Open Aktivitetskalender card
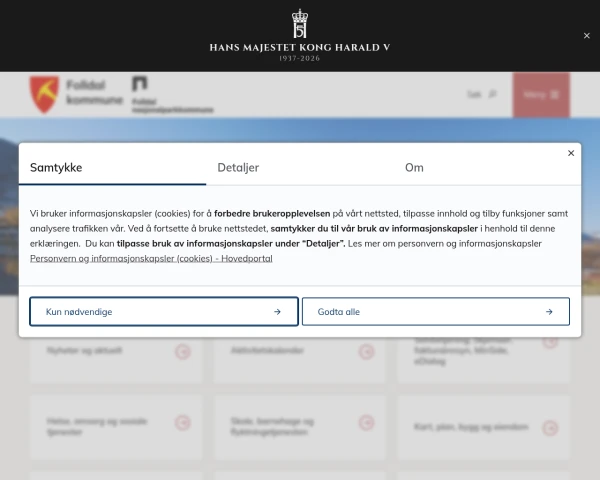Viewport: 600px width, 480px height. click(300, 360)
